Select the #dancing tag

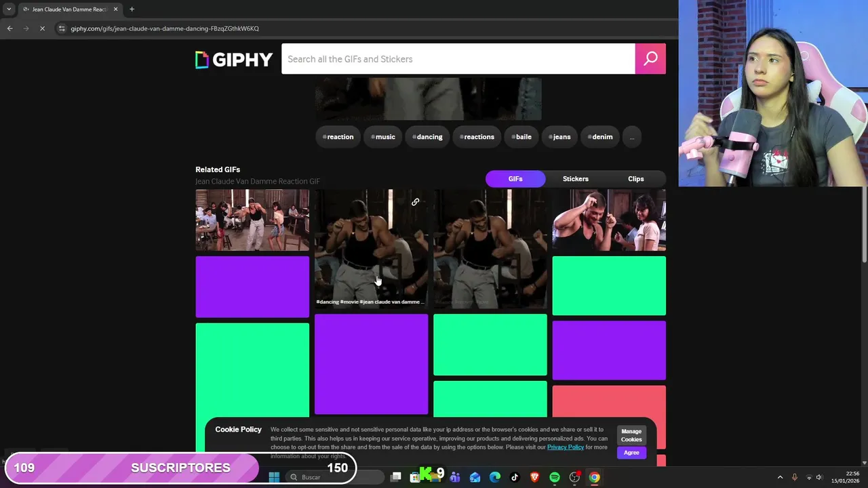pos(427,137)
